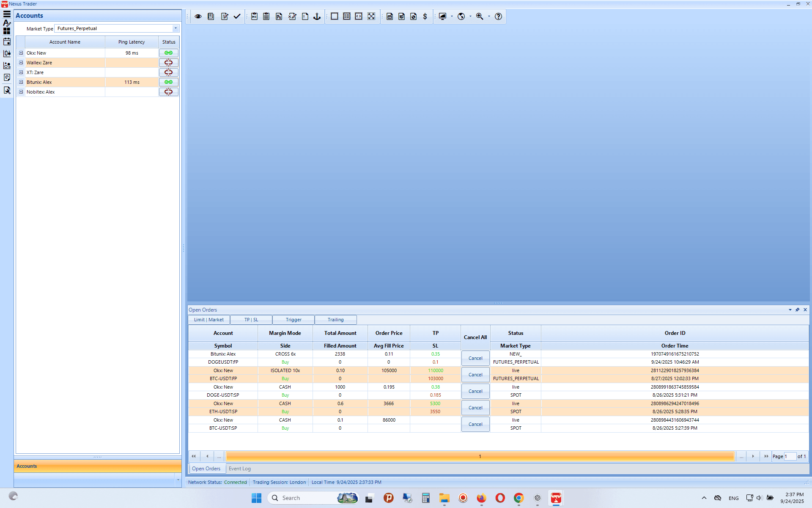This screenshot has height=508, width=812.
Task: Click the Cancel All button
Action: coord(475,337)
